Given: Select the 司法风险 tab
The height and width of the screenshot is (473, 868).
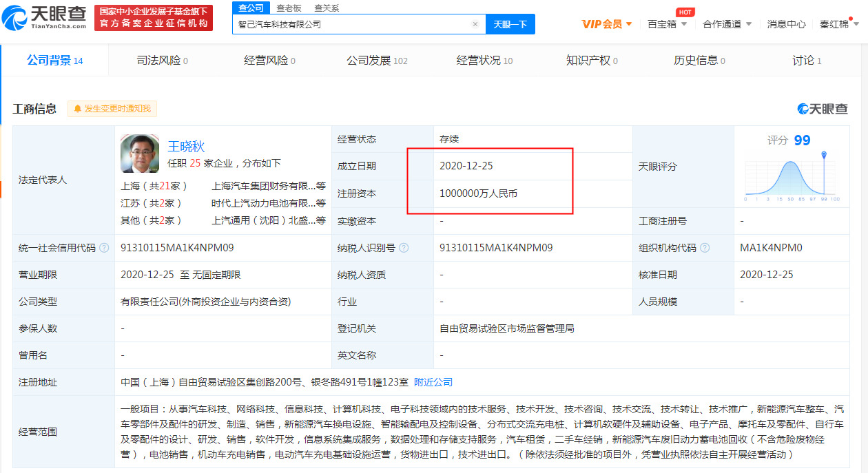Looking at the screenshot, I should [162, 61].
